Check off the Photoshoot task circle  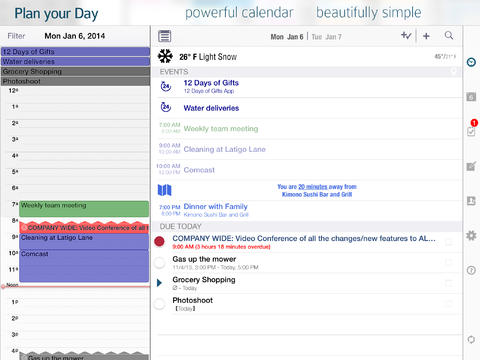(x=160, y=304)
